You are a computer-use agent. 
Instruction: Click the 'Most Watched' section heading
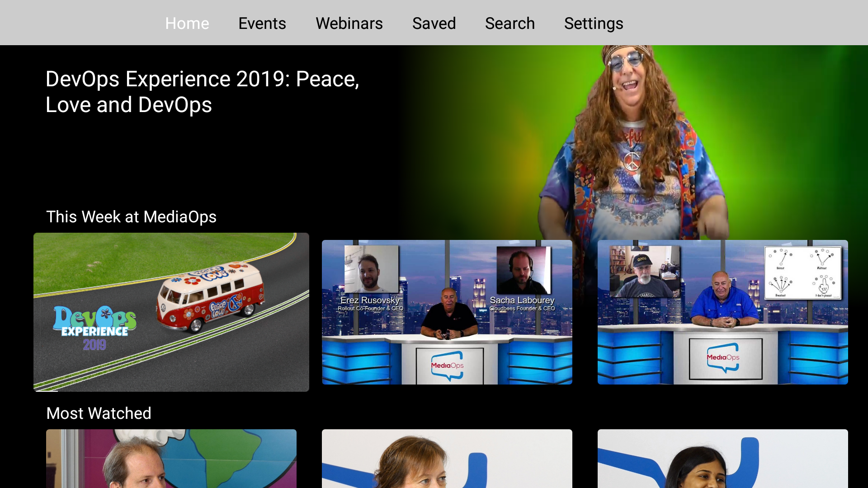click(x=99, y=413)
